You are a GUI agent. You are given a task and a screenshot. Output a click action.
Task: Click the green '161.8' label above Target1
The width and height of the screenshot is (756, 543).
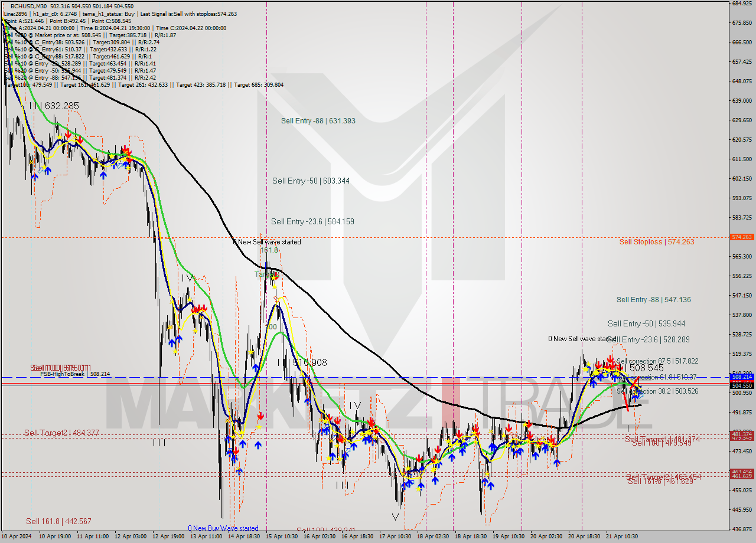click(269, 250)
